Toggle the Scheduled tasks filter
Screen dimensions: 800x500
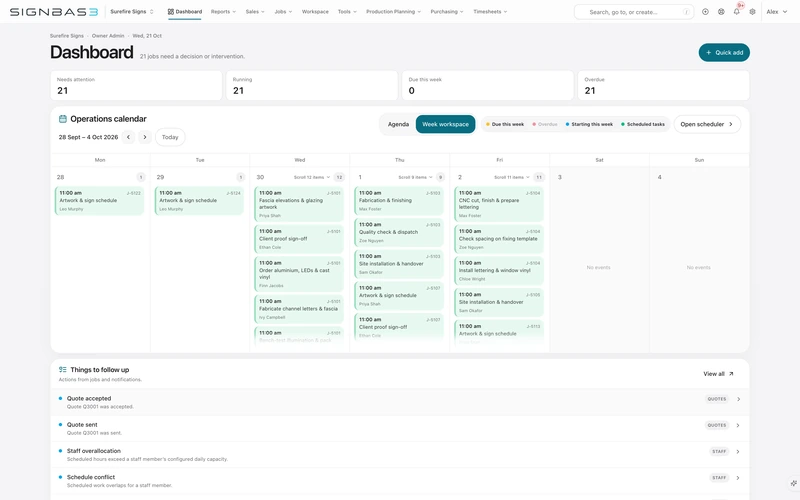[643, 124]
